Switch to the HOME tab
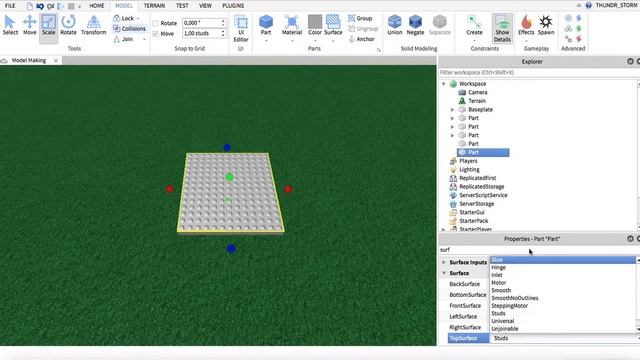 pyautogui.click(x=97, y=6)
